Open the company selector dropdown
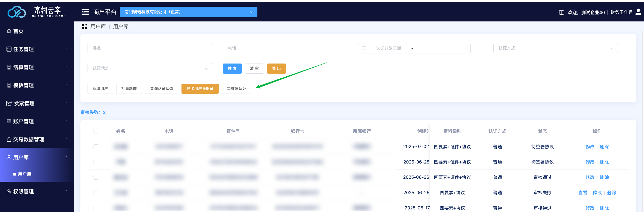644x212 pixels. (188, 12)
